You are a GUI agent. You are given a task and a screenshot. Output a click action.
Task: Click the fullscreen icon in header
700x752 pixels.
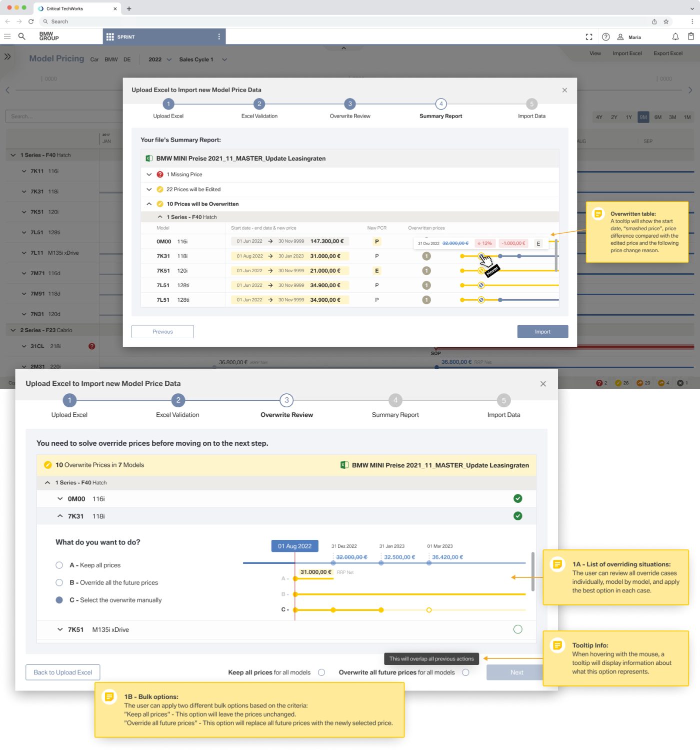589,37
